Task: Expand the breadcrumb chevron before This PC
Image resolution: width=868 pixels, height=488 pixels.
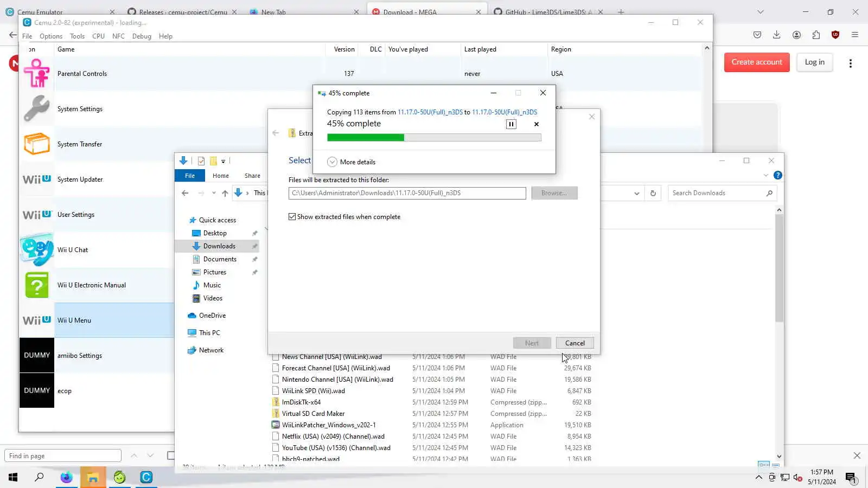Action: pyautogui.click(x=247, y=193)
